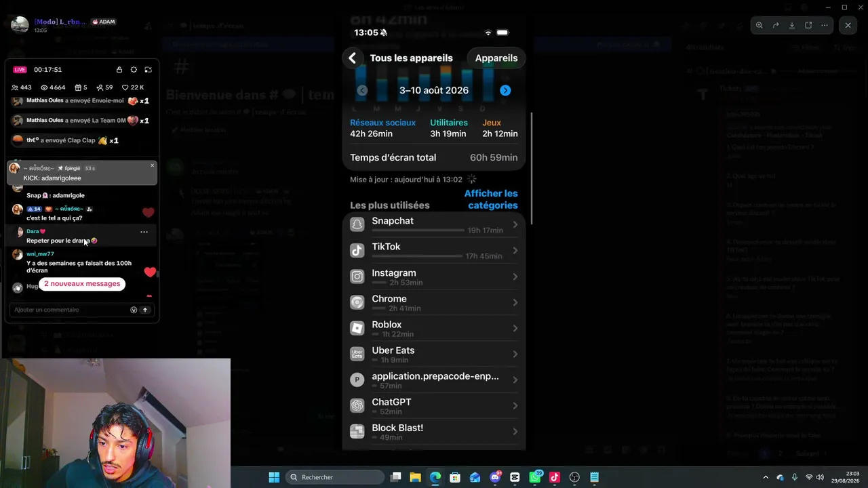Viewport: 868px width, 488px height.
Task: Click the ChatGPT app icon
Action: (357, 405)
